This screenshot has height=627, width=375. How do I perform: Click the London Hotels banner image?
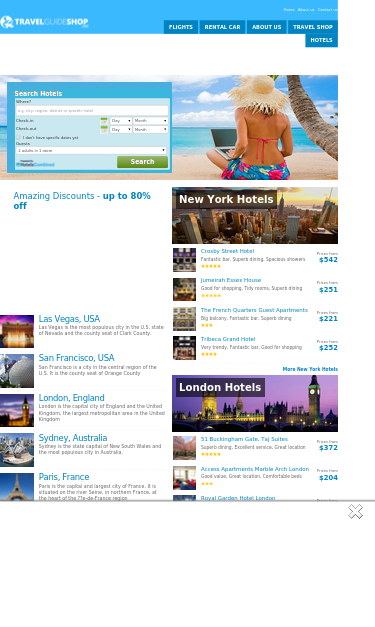click(x=255, y=403)
